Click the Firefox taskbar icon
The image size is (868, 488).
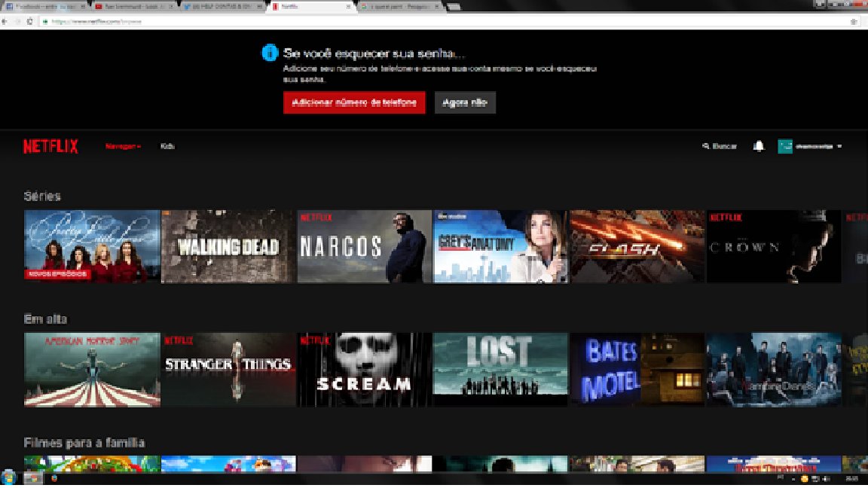54,478
